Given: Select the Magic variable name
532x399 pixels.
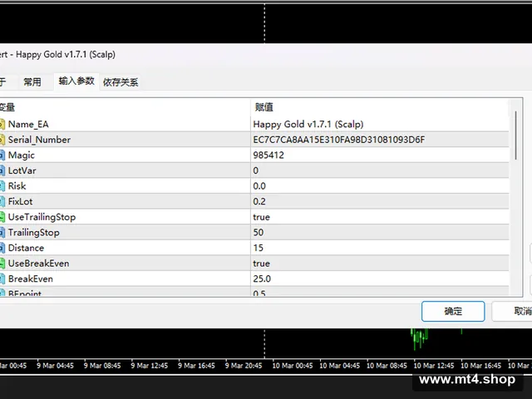Looking at the screenshot, I should (22, 155).
